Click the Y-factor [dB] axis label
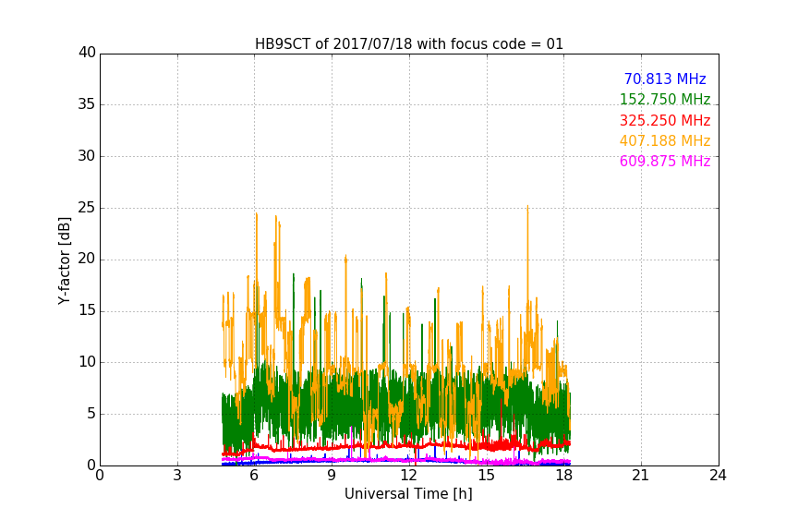 point(64,260)
